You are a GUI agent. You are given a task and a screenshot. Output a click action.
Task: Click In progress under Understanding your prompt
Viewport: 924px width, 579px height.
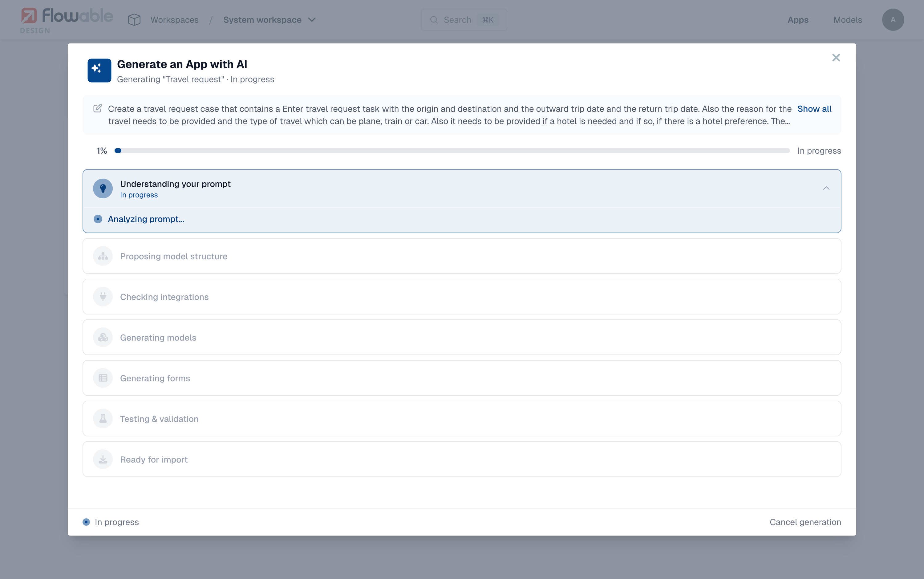[x=139, y=195]
